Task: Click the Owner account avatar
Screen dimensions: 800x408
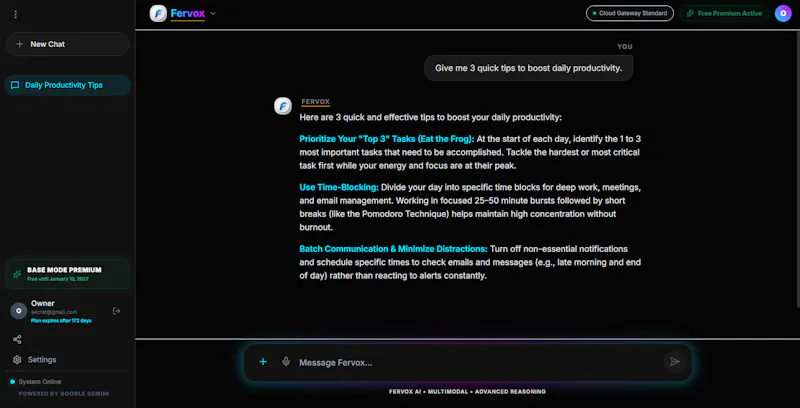Action: 19,311
